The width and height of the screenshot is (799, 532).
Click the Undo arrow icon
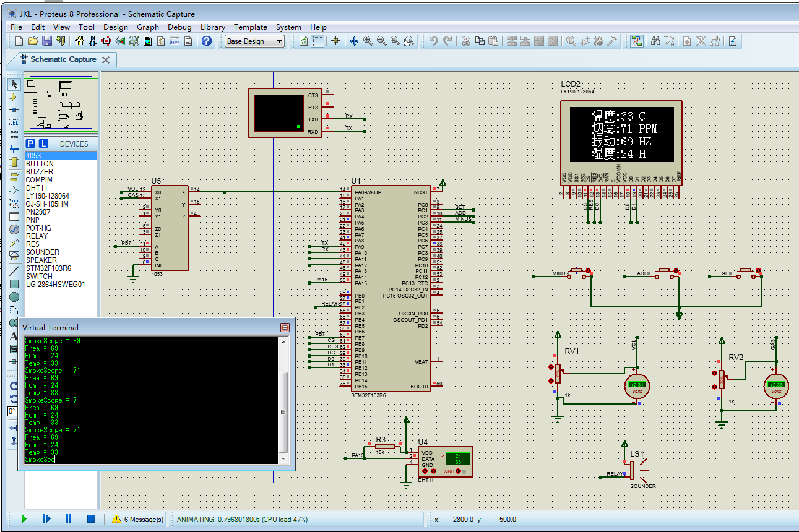click(x=434, y=41)
